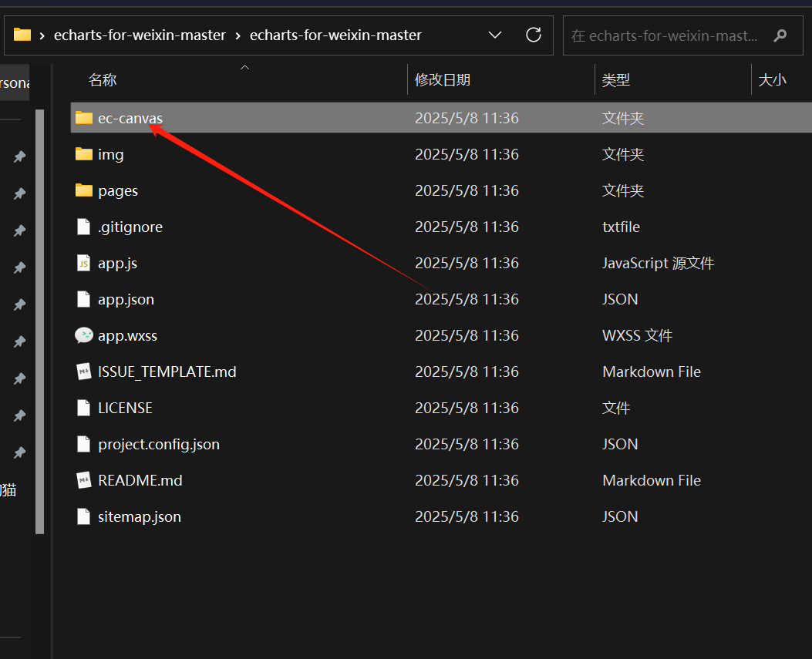The height and width of the screenshot is (659, 812).
Task: Click the sitemap.json file icon
Action: pos(83,516)
